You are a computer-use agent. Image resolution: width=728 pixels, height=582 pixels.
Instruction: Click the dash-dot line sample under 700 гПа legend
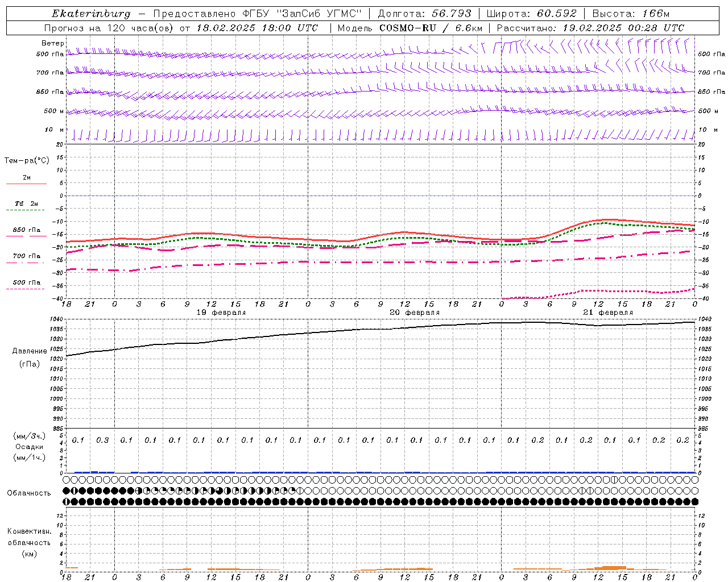point(26,263)
